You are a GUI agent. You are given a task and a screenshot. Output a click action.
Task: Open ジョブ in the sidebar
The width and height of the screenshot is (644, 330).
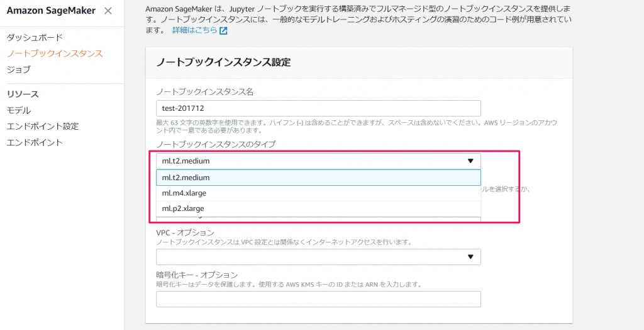(18, 69)
